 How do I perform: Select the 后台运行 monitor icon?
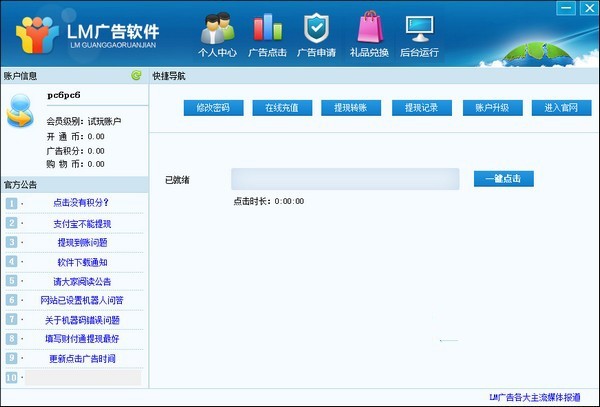coord(419,34)
